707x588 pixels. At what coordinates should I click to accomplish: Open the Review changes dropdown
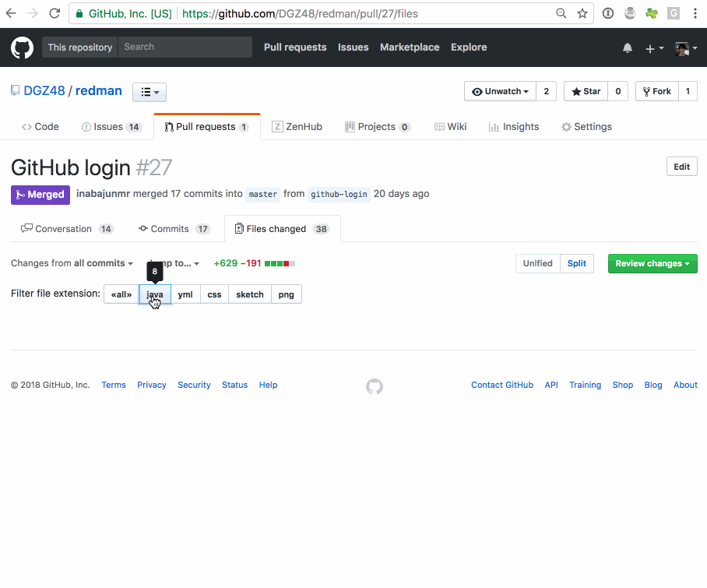click(x=652, y=264)
